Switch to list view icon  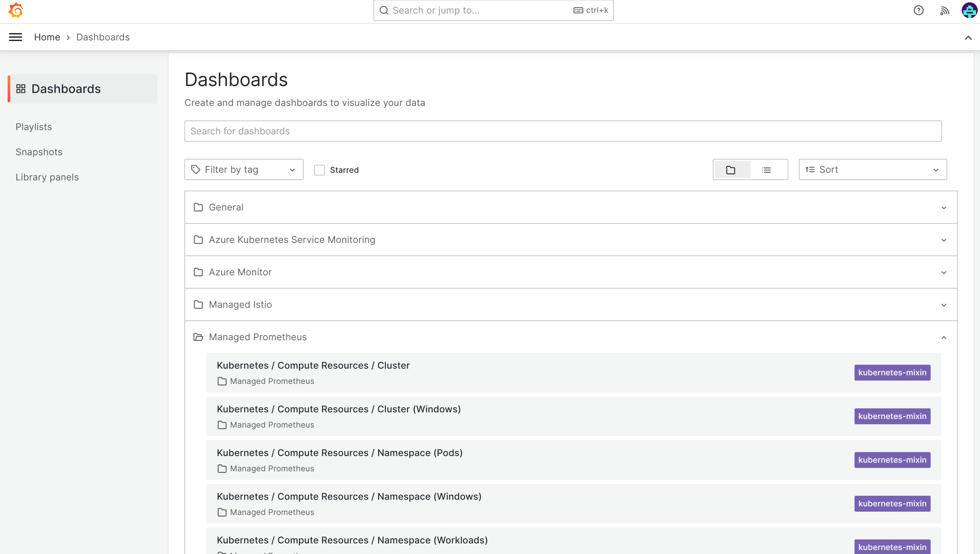point(766,170)
